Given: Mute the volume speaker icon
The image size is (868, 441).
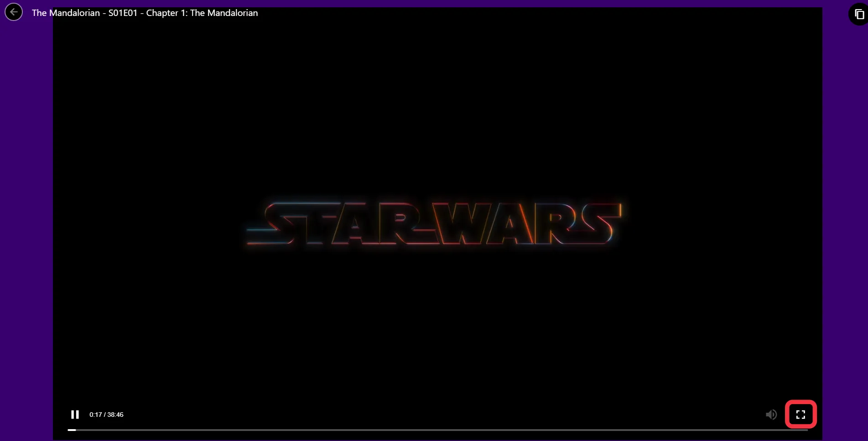Looking at the screenshot, I should coord(771,415).
